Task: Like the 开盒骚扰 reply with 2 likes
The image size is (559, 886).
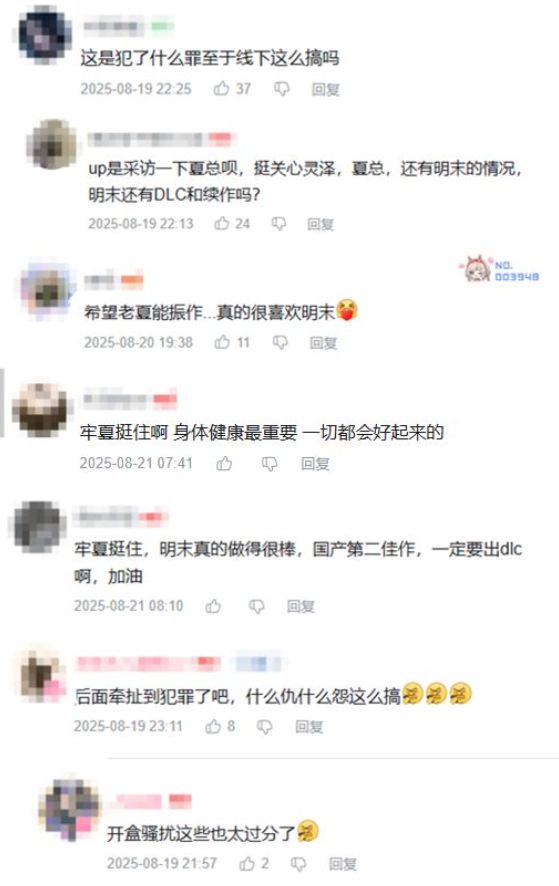Action: [x=247, y=863]
